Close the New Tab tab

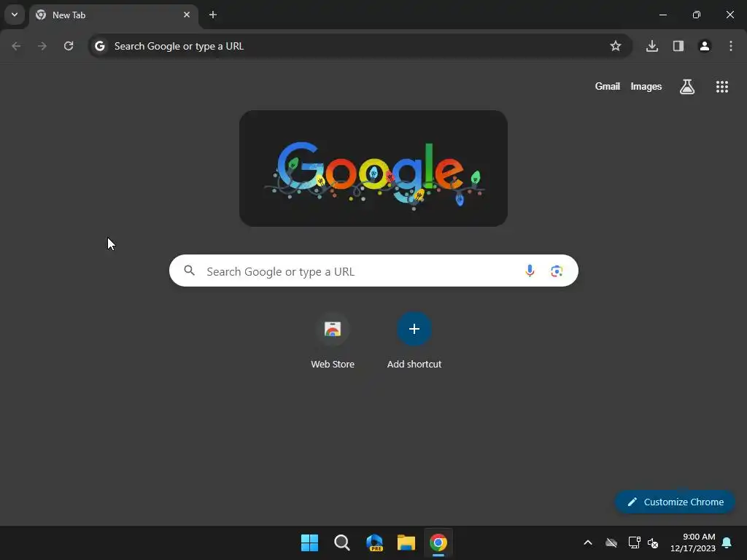187,15
